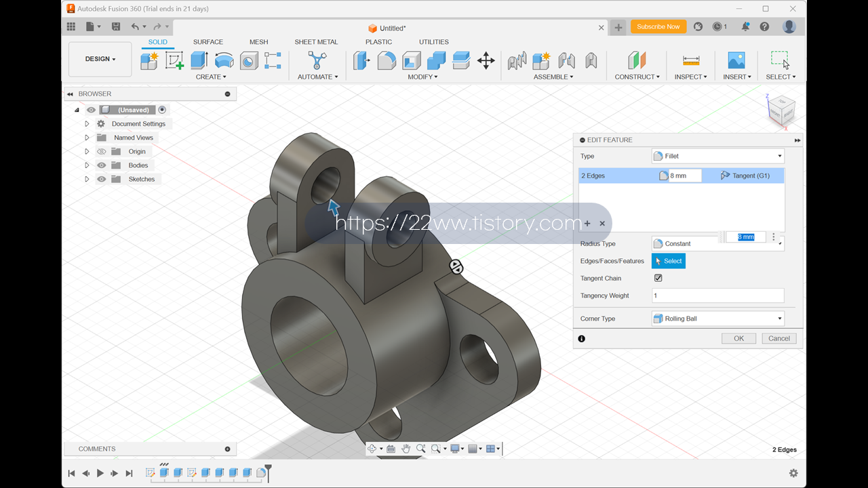Switch to the PLASTIC tab
The image size is (868, 488).
[x=378, y=42]
